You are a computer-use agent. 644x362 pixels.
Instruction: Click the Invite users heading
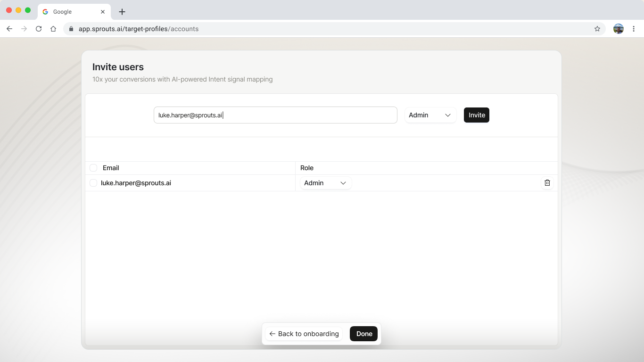tap(118, 67)
